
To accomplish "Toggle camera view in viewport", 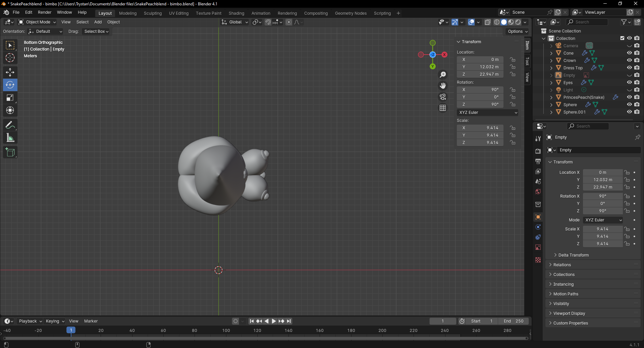I will coord(443,97).
